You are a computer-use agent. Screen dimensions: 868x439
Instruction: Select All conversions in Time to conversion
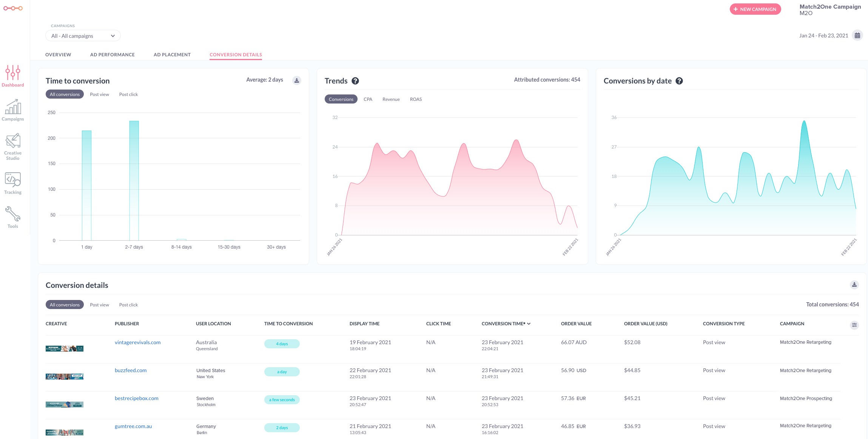click(x=65, y=94)
